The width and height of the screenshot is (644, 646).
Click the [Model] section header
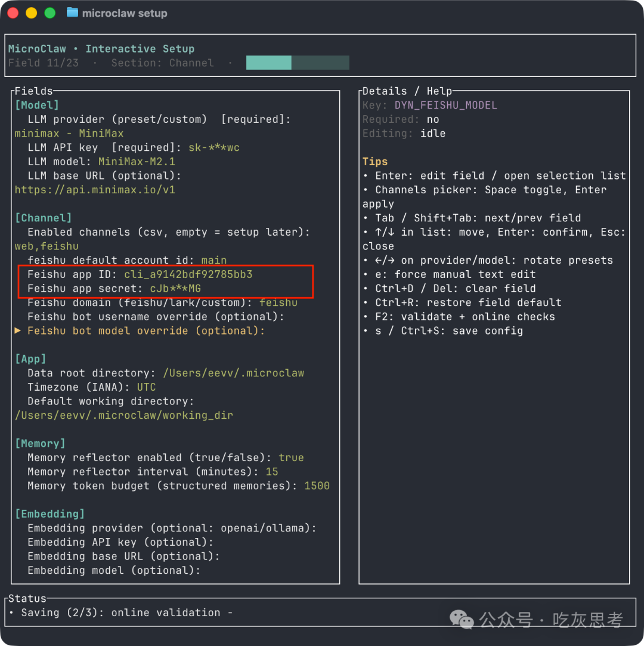37,105
